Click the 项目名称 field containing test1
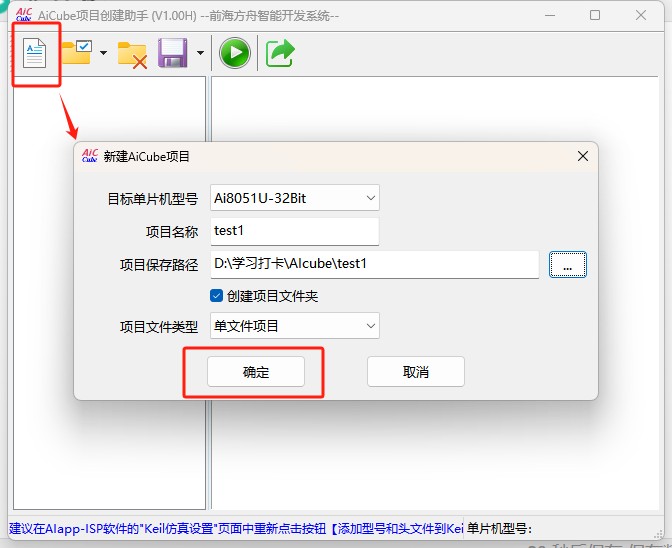This screenshot has height=548, width=672. tap(295, 231)
